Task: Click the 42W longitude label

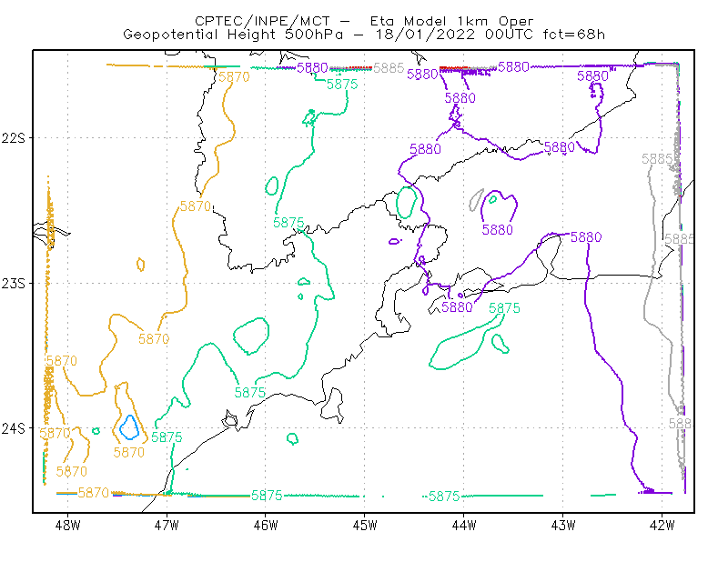Action: pyautogui.click(x=662, y=525)
